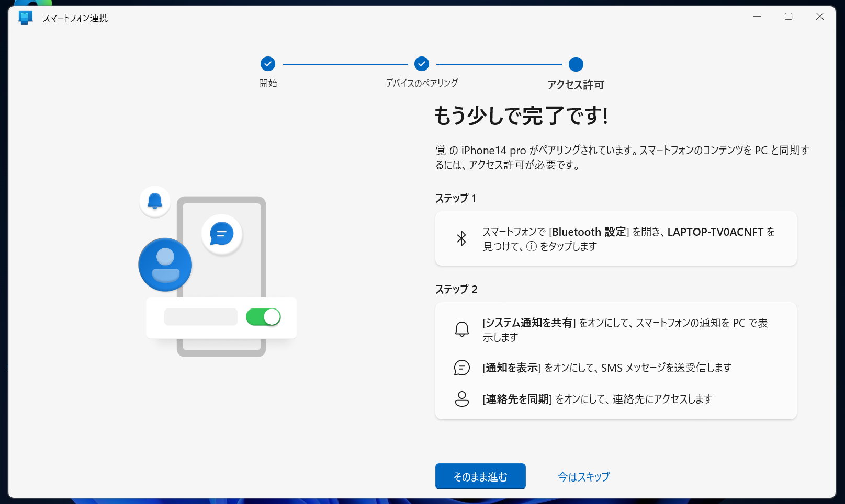Toggle the green switch in the illustration

pos(263,317)
